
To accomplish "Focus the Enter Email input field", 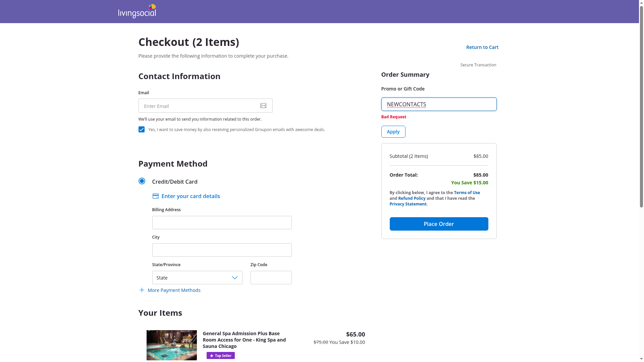I will pos(205,106).
